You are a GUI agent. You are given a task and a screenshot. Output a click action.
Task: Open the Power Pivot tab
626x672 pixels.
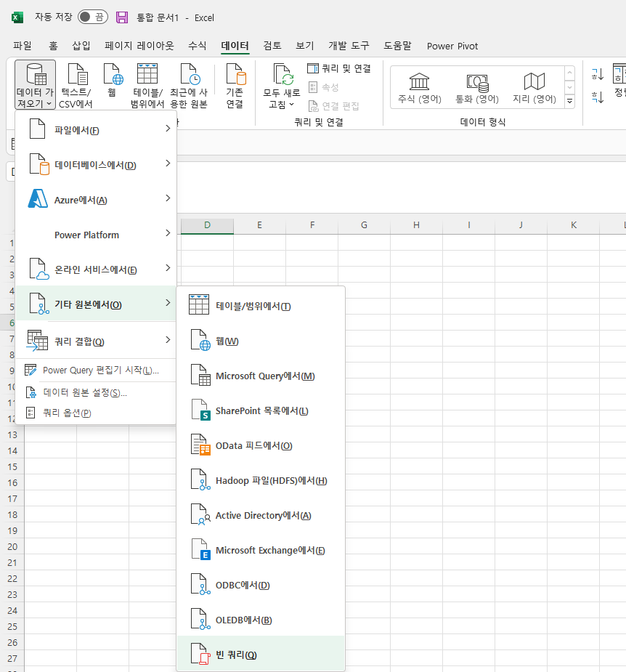[x=452, y=46]
